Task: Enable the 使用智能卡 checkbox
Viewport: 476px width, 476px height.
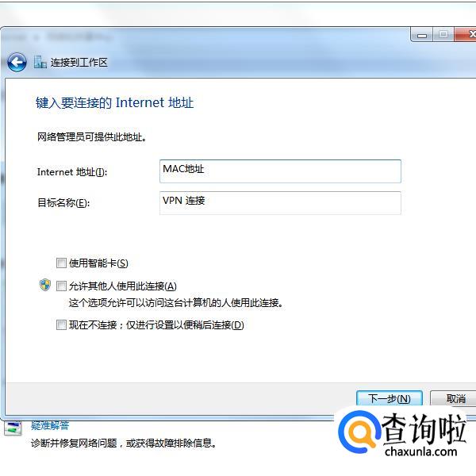Action: click(x=61, y=263)
